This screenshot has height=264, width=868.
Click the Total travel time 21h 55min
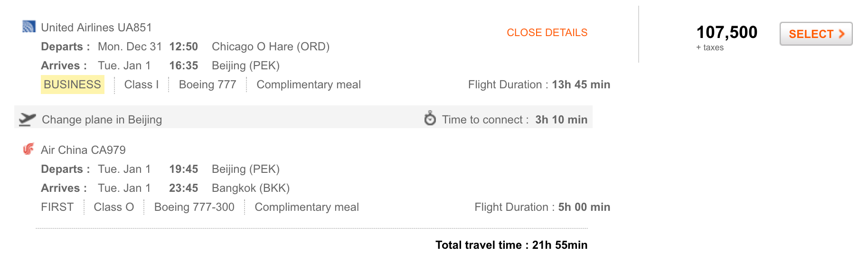tap(511, 245)
